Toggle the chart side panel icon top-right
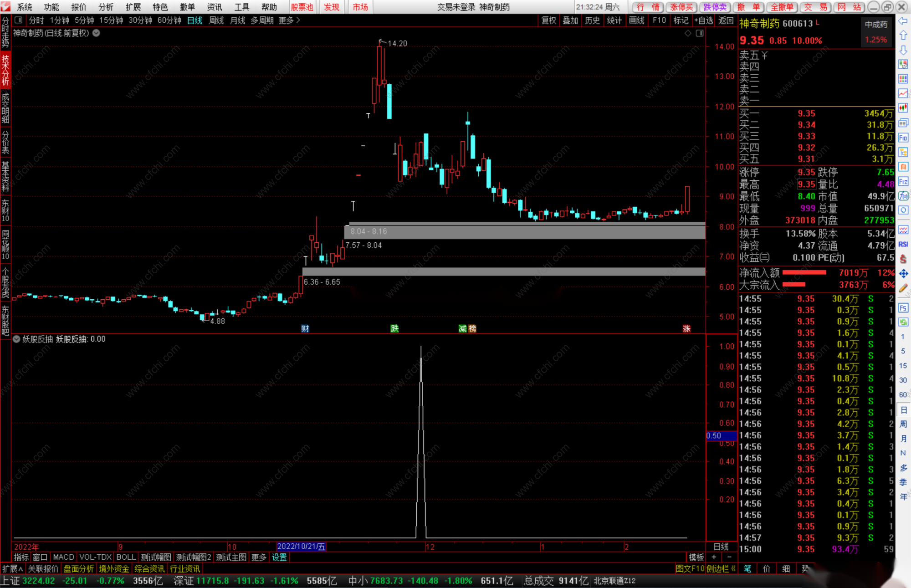 700,33
